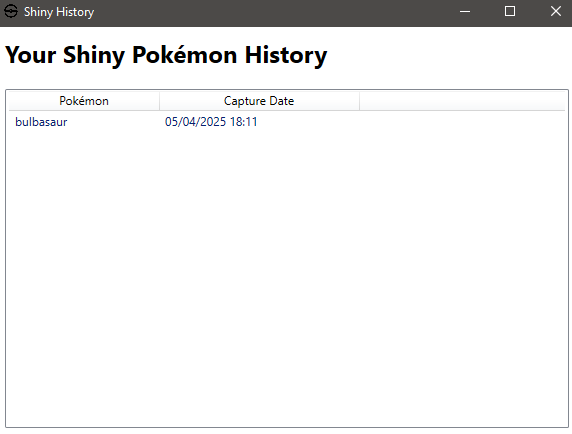The image size is (572, 434).
Task: Close the Shiny History window
Action: (556, 12)
